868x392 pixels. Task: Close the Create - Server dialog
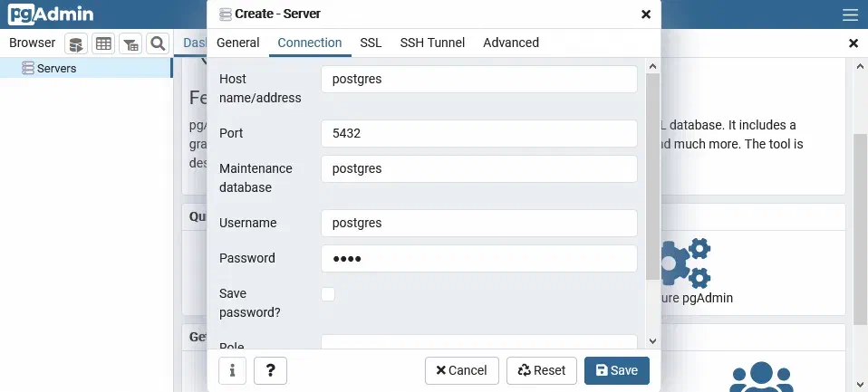click(646, 14)
